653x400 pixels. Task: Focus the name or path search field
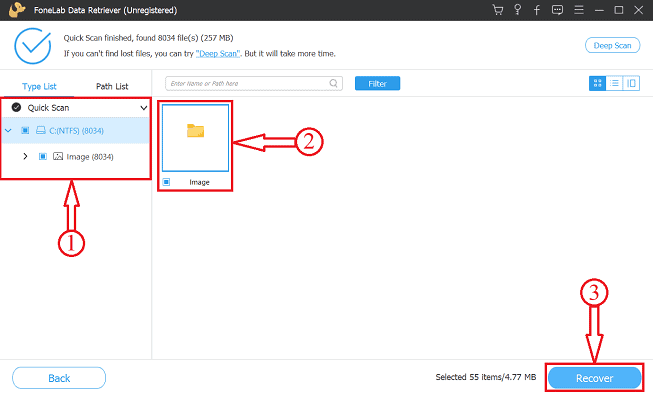[x=254, y=83]
